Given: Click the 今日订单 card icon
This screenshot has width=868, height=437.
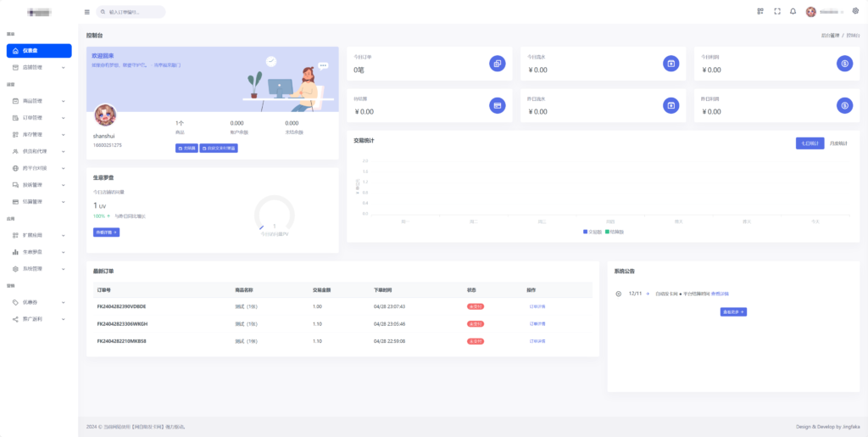Looking at the screenshot, I should 498,63.
